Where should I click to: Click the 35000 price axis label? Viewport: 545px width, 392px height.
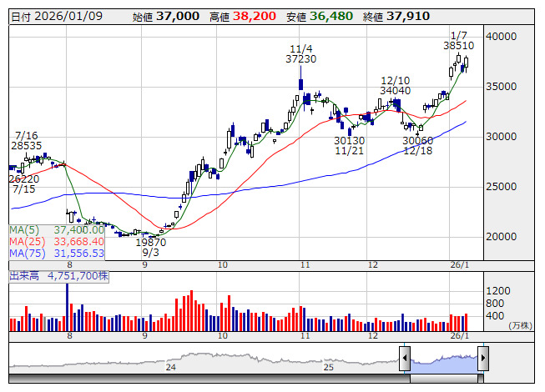(x=501, y=87)
